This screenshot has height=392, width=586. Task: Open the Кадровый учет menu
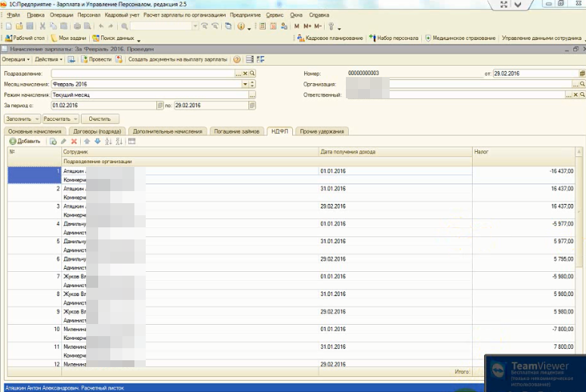[122, 15]
